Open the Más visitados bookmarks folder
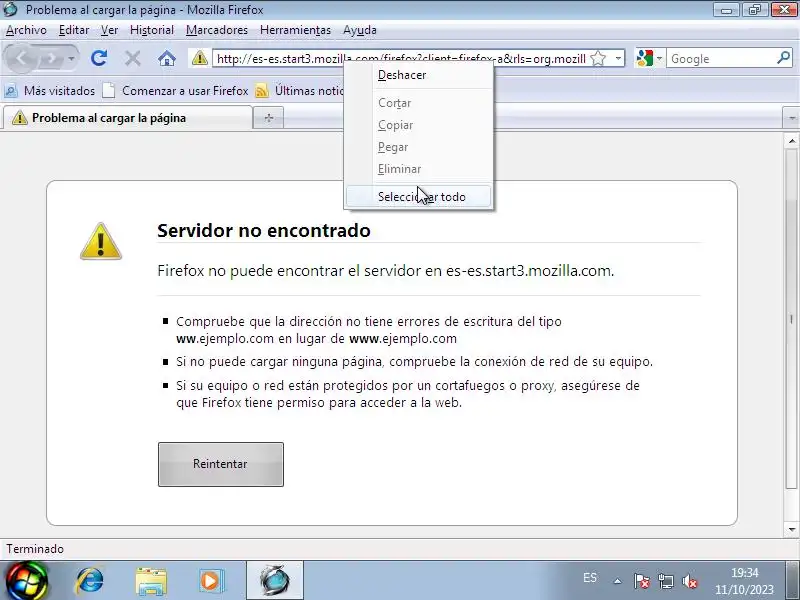 click(x=49, y=91)
